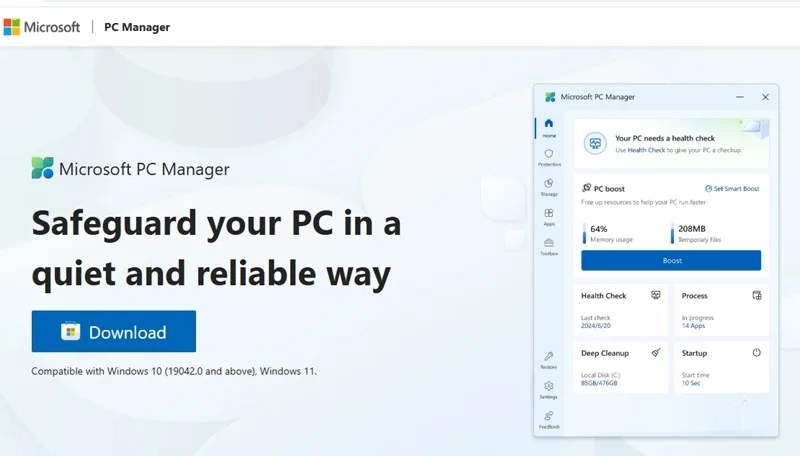Open the Deep Cleanup card
The width and height of the screenshot is (800, 456).
click(x=620, y=367)
